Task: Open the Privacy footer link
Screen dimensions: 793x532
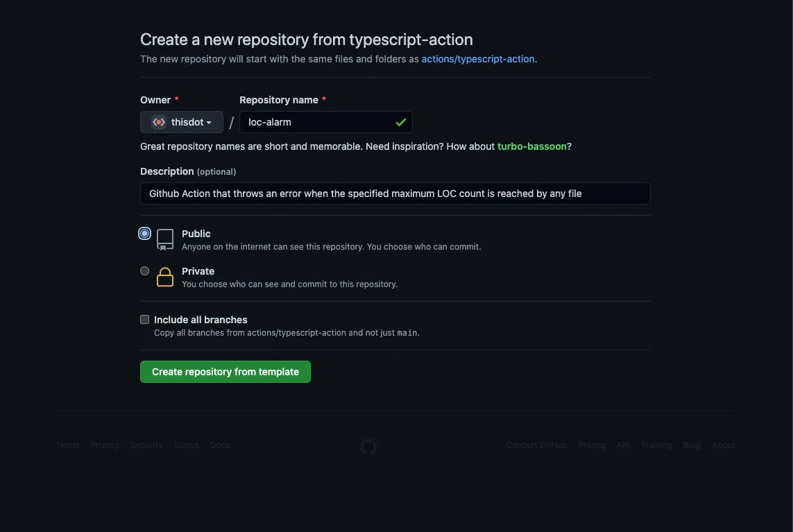Action: 104,445
